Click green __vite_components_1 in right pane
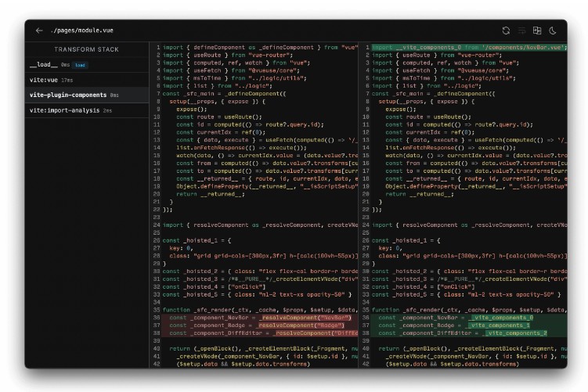The image size is (588, 392). click(498, 325)
